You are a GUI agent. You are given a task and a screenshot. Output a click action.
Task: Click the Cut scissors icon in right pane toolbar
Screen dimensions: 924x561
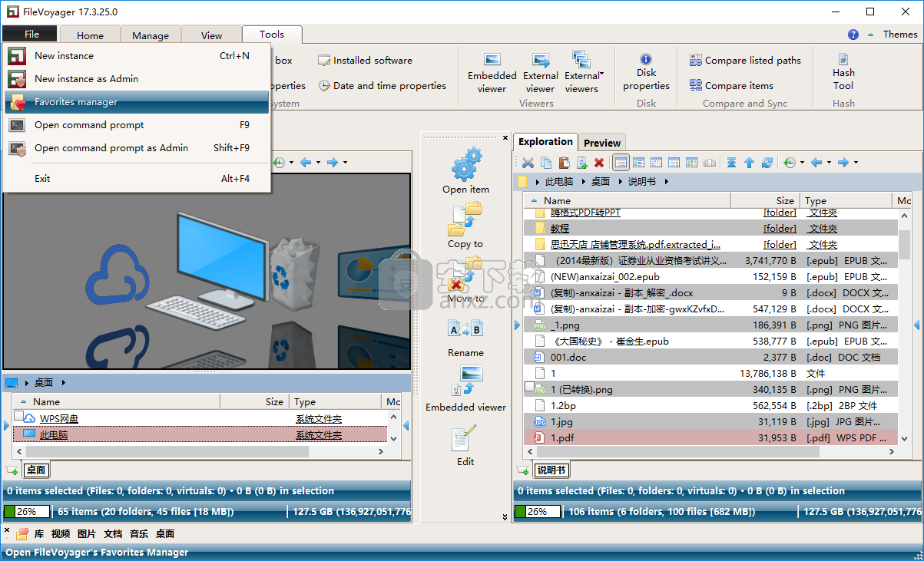[x=528, y=163]
